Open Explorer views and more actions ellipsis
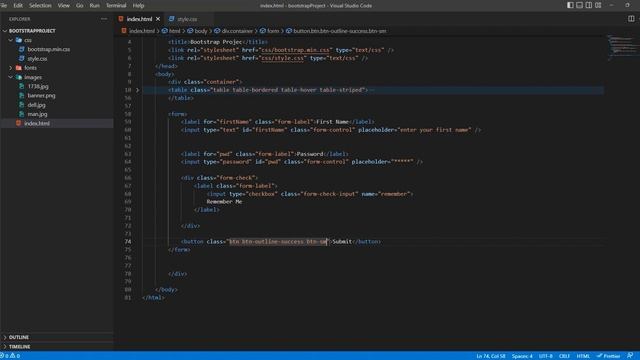 click(x=104, y=19)
